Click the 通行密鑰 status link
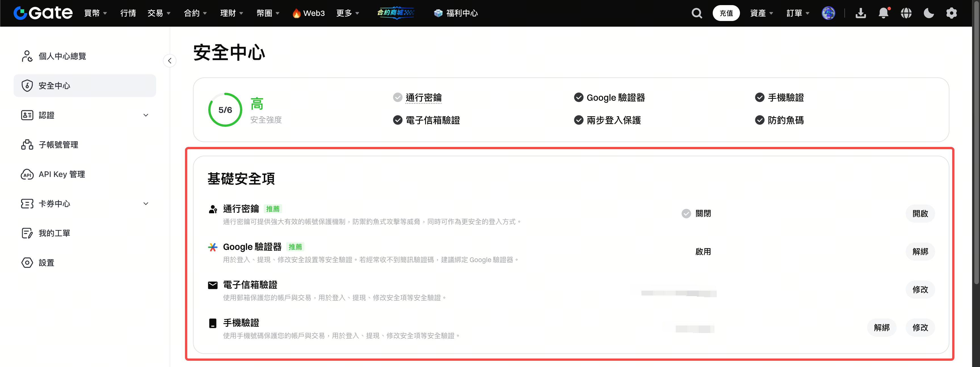The width and height of the screenshot is (980, 367). point(423,98)
